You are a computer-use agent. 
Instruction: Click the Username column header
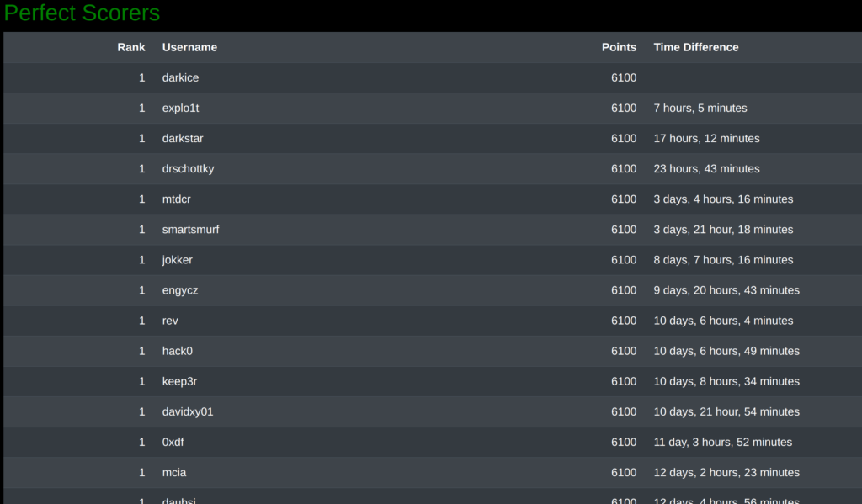coord(189,47)
